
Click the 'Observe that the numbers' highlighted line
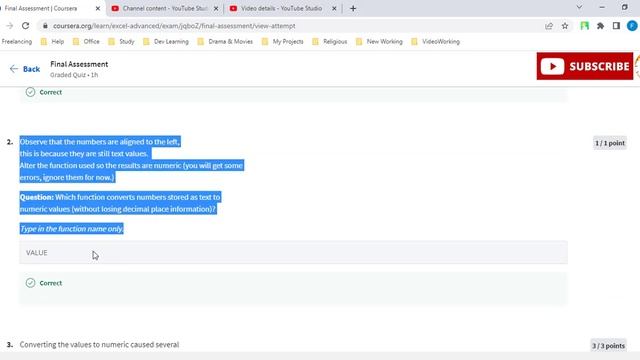pos(100,142)
